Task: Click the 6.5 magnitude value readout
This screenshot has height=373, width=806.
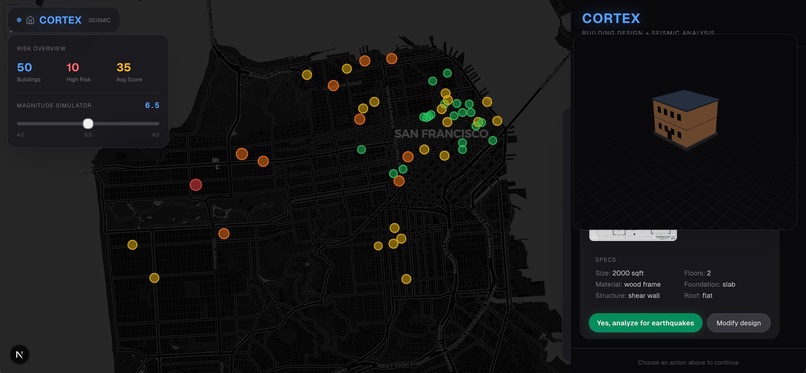Action: coord(152,105)
